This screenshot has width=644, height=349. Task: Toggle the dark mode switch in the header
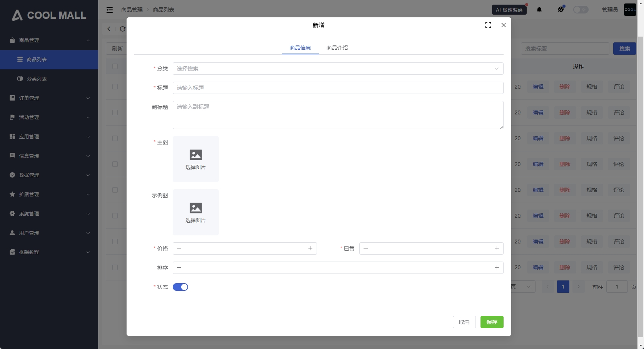[581, 10]
